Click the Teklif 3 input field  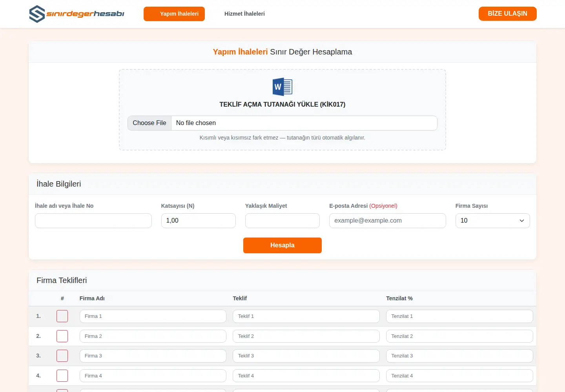[306, 356]
